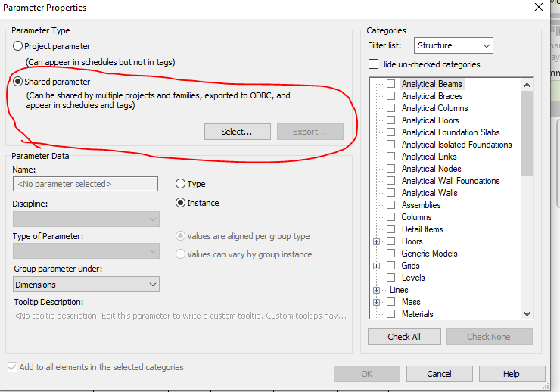Select the Shared parameter radio button

[x=17, y=82]
